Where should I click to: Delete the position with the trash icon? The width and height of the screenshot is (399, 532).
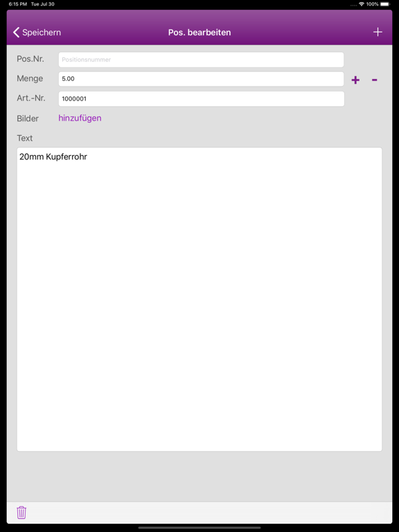click(21, 513)
